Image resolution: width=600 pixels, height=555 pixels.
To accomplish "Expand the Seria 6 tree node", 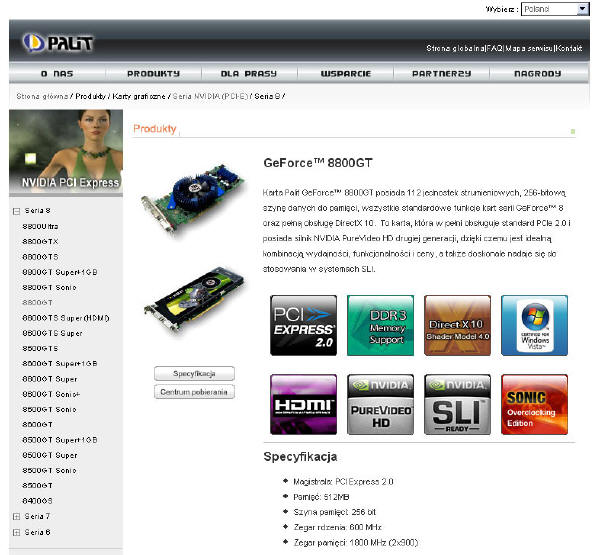I will [x=16, y=532].
